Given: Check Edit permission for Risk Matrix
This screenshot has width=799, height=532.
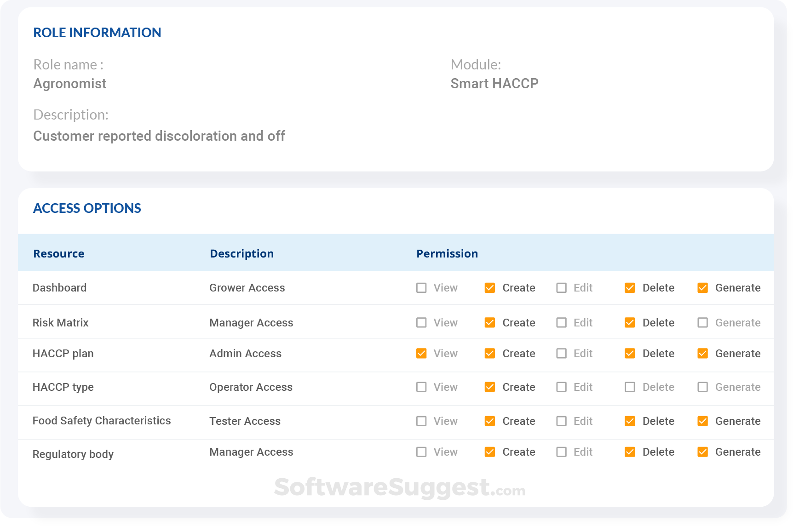Looking at the screenshot, I should tap(561, 322).
